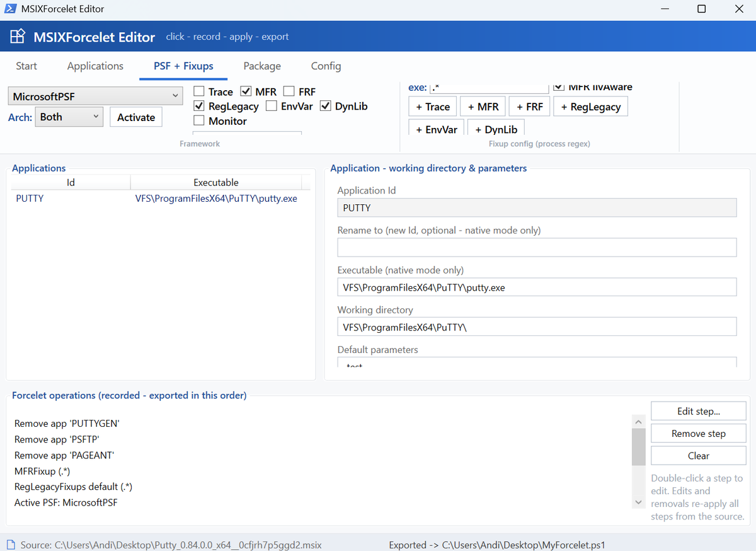This screenshot has height=551, width=756.
Task: Disable the RegLegacy checkbox
Action: 199,107
